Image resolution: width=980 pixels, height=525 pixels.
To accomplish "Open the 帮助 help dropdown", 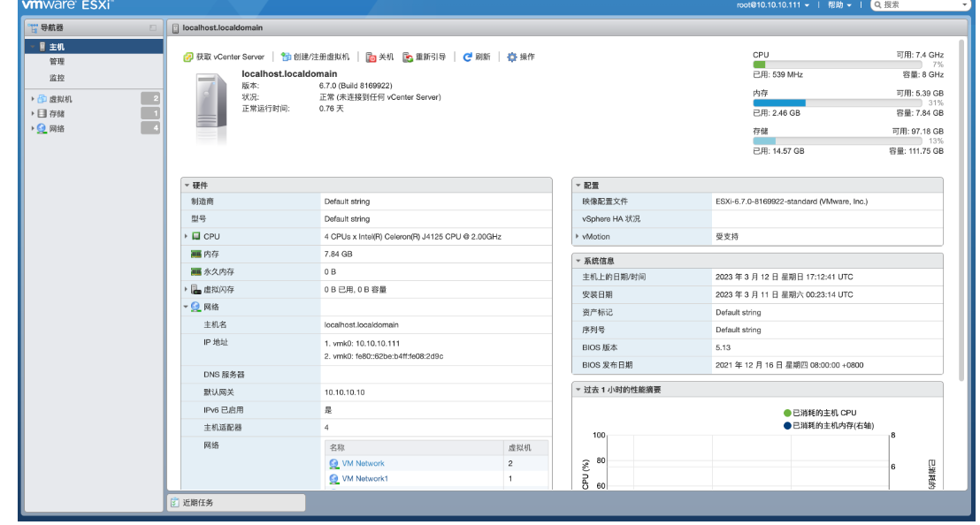I will (839, 5).
